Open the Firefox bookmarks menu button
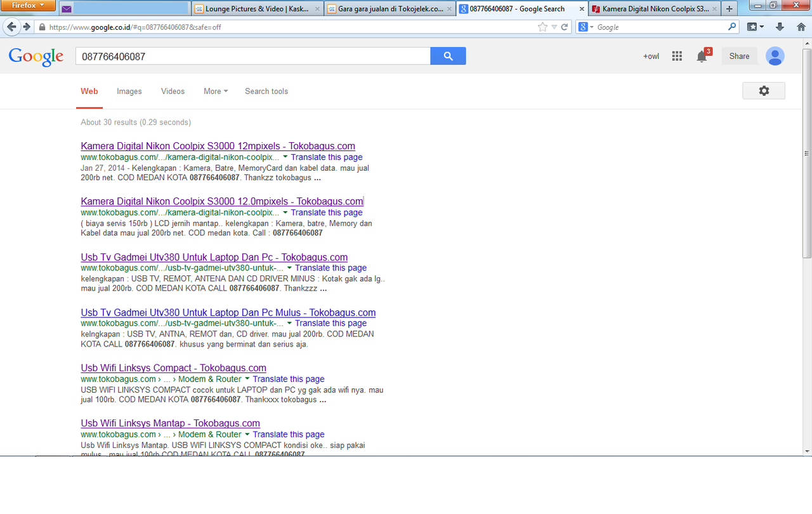Screen dimensions: 812x514 point(756,27)
